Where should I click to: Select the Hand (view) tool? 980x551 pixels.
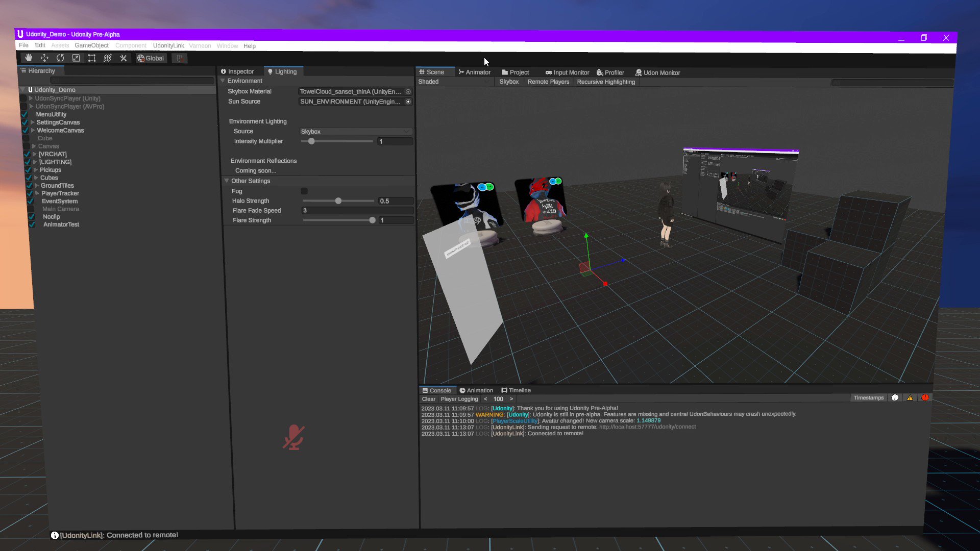point(29,58)
